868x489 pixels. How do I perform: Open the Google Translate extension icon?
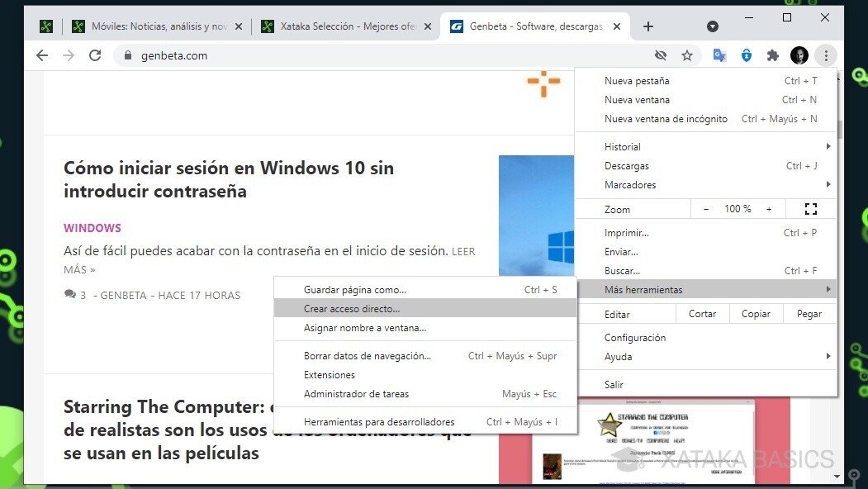718,55
